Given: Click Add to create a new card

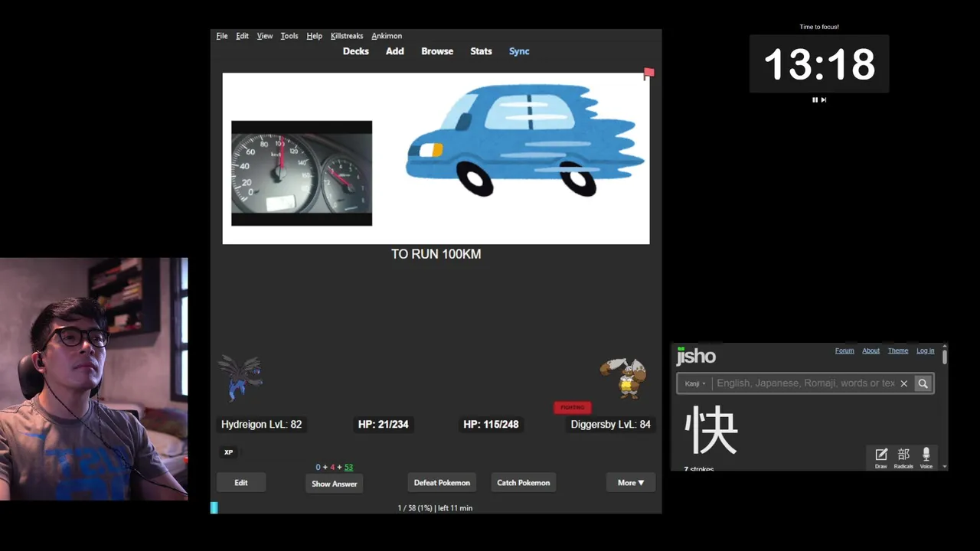Looking at the screenshot, I should 395,51.
